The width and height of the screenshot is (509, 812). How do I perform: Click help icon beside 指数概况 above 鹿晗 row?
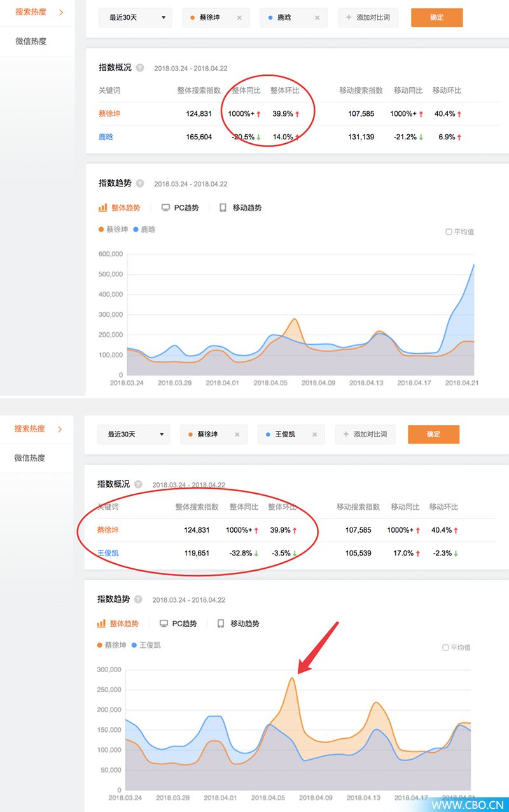(x=140, y=68)
